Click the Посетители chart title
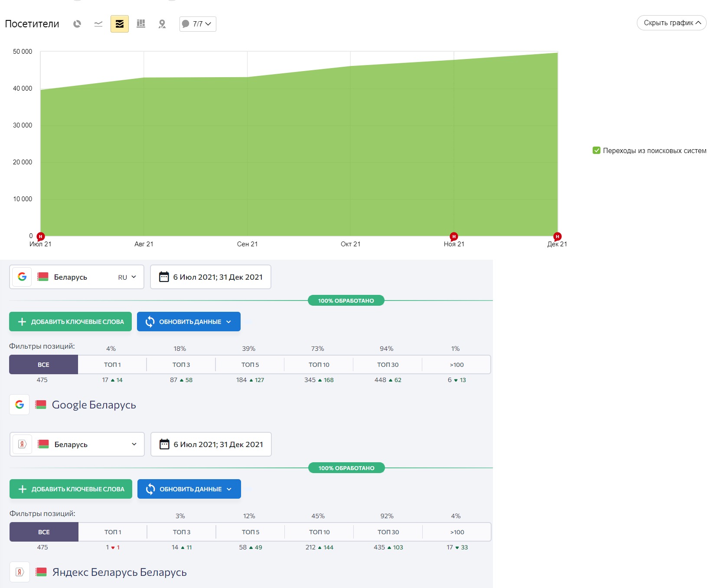Viewport: 711px width, 588px height. [32, 24]
